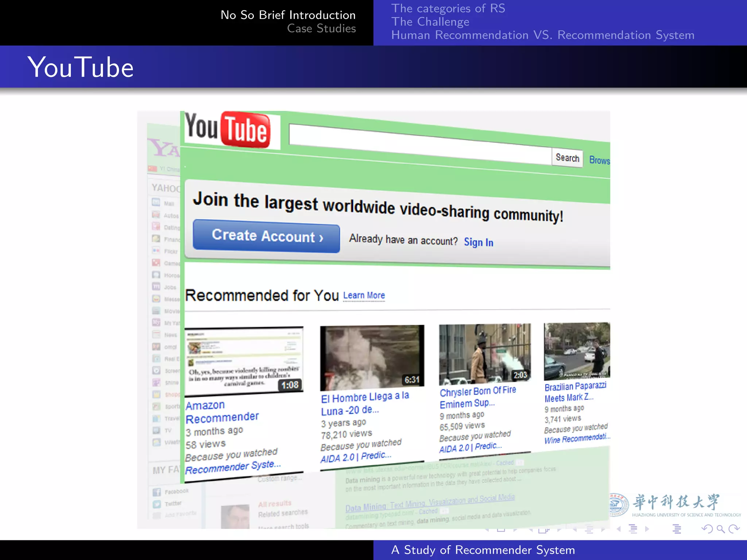Click the Recommender Syste... because-you-watched link

coord(233,467)
